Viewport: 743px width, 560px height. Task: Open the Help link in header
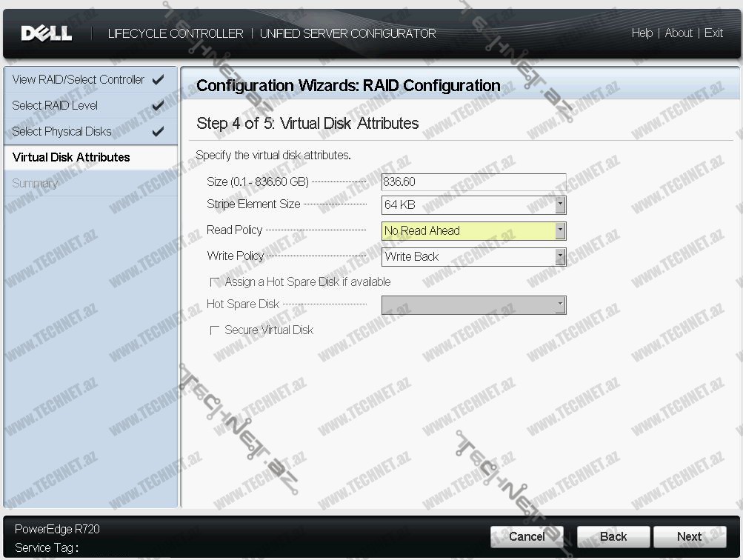click(x=642, y=33)
